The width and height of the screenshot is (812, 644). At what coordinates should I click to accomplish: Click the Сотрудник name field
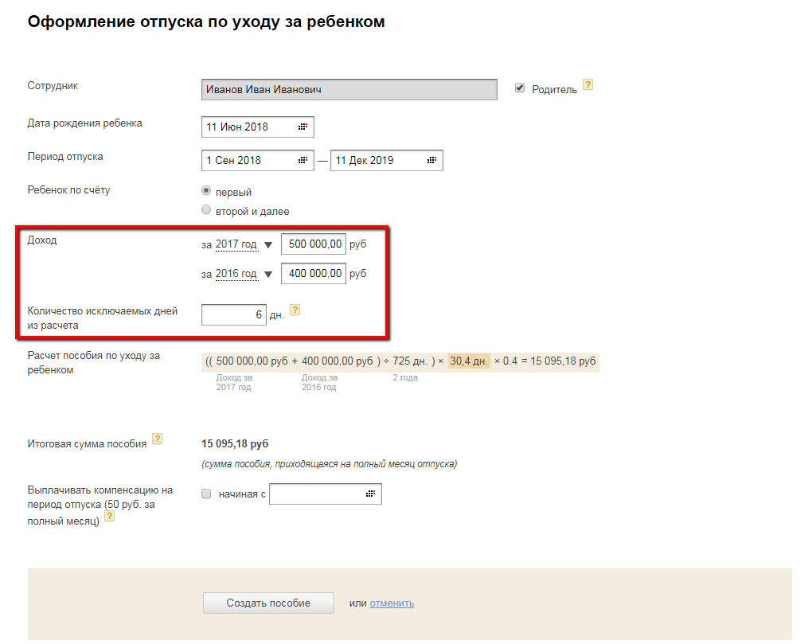coord(349,90)
